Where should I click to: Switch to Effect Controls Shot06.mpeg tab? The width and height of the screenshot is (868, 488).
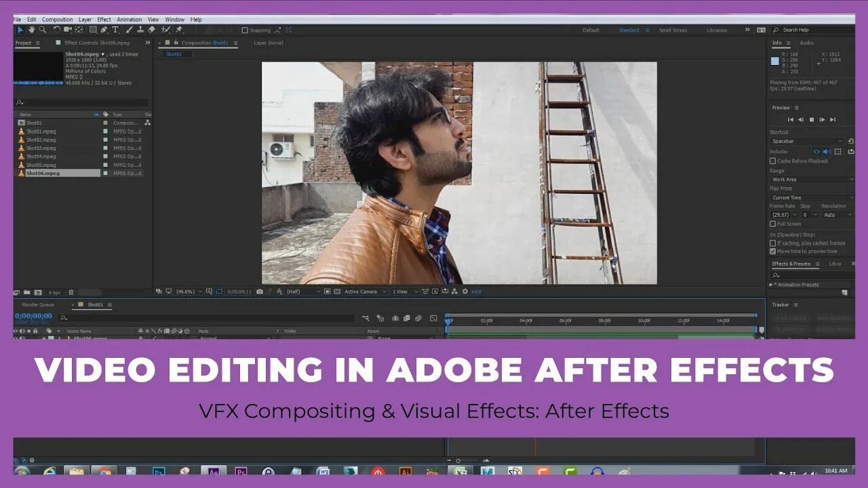[x=96, y=43]
